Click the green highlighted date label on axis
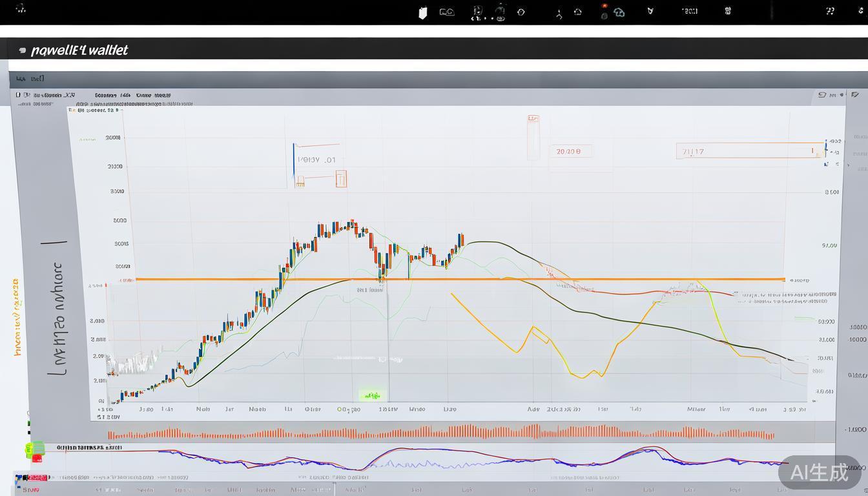Screen dimensions: 868x496 (371, 395)
